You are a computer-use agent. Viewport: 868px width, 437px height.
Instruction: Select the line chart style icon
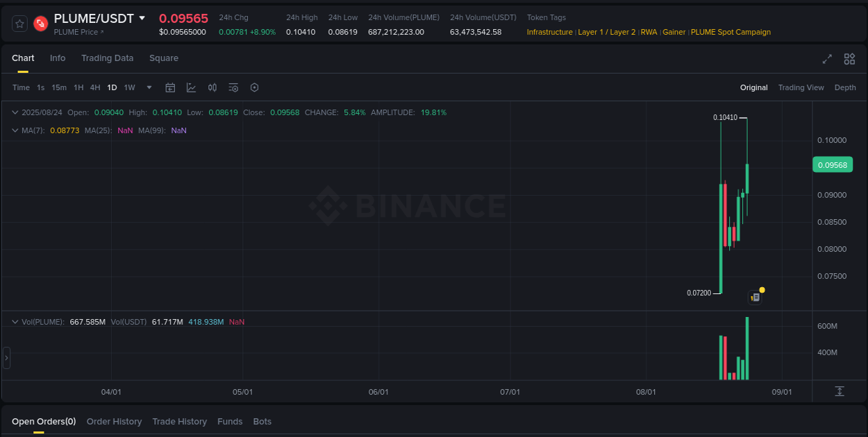pos(191,87)
